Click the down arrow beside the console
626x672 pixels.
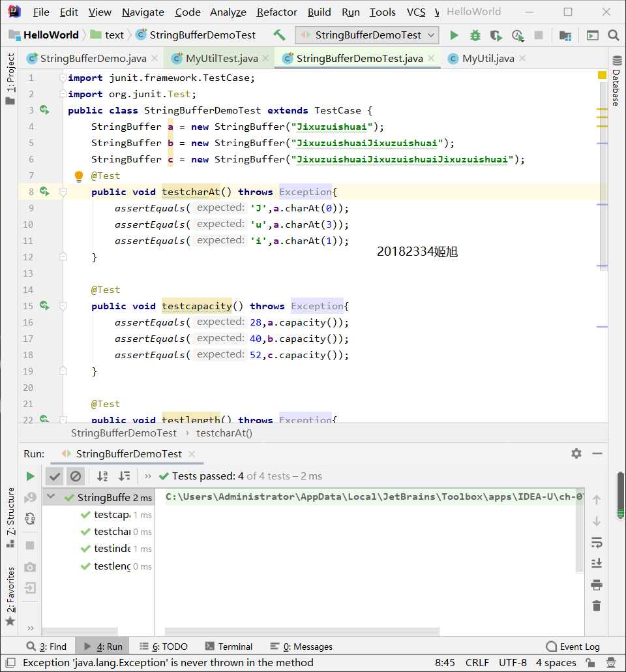click(x=597, y=521)
